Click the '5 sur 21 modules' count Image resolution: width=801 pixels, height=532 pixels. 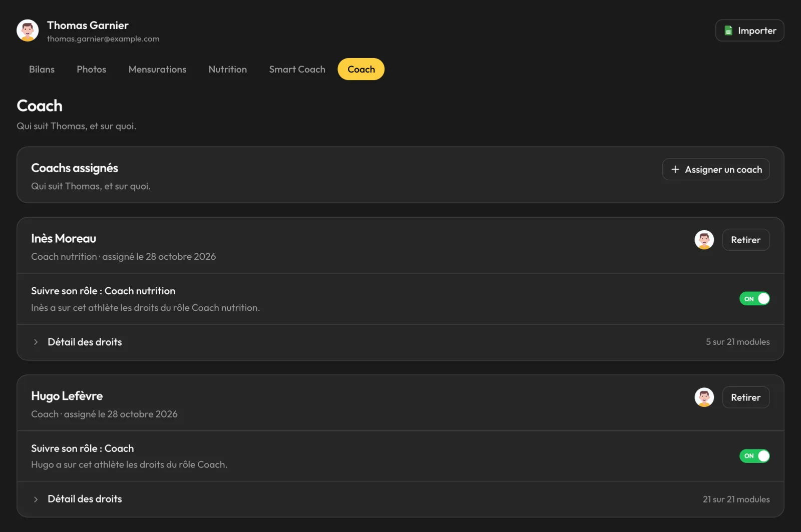coord(737,342)
